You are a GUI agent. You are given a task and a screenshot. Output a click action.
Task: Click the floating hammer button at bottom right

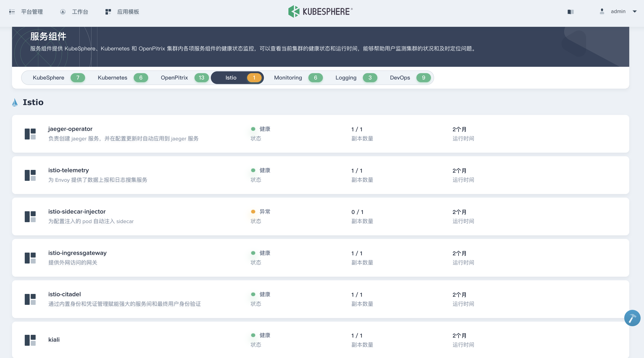tap(632, 318)
